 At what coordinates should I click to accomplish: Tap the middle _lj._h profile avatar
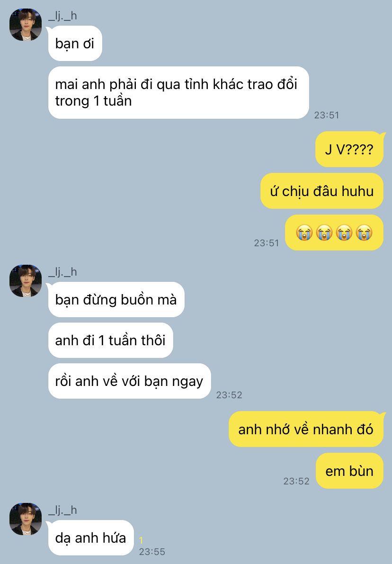26,280
